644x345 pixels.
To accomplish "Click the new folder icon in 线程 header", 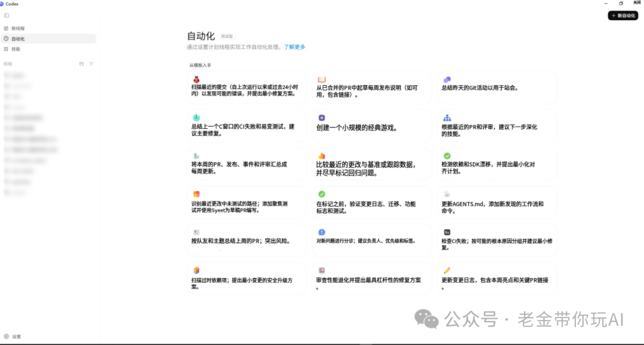I will (x=81, y=64).
